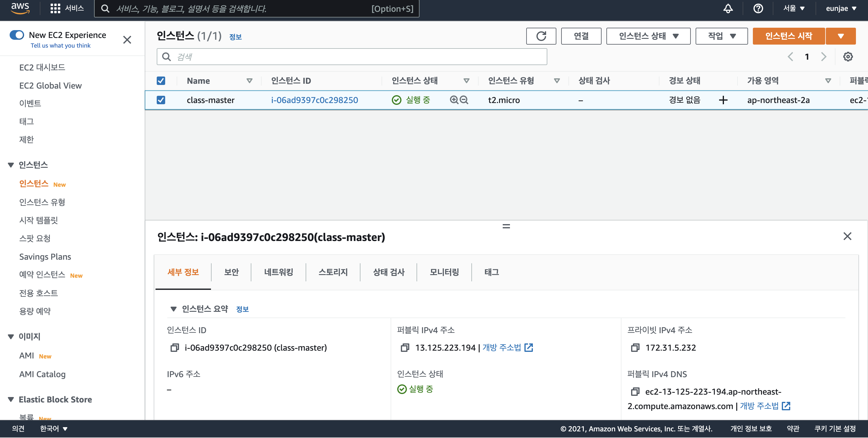Open AMI Catalog in sidebar
The width and height of the screenshot is (868, 438).
pyautogui.click(x=42, y=374)
